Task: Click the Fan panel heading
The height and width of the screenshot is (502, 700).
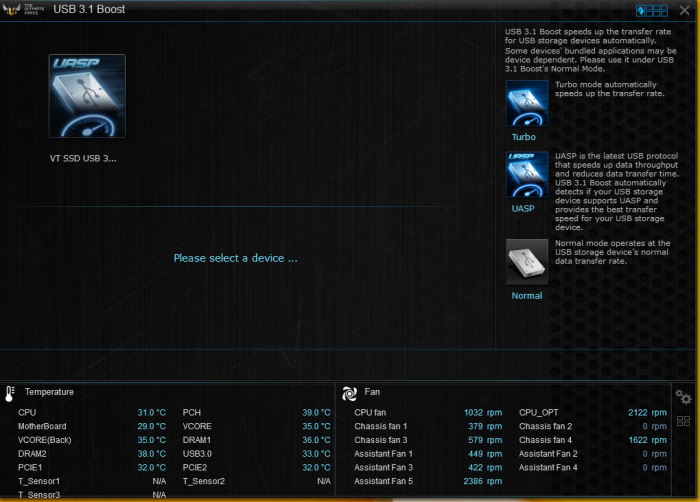Action: pyautogui.click(x=372, y=392)
